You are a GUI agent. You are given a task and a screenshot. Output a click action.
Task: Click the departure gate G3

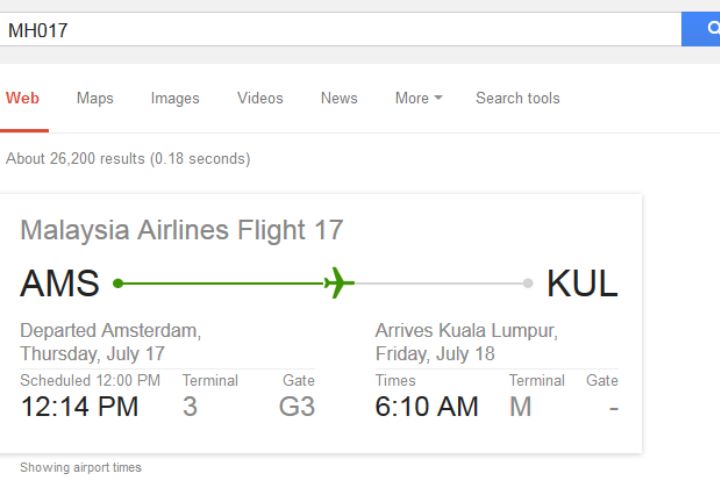point(297,407)
